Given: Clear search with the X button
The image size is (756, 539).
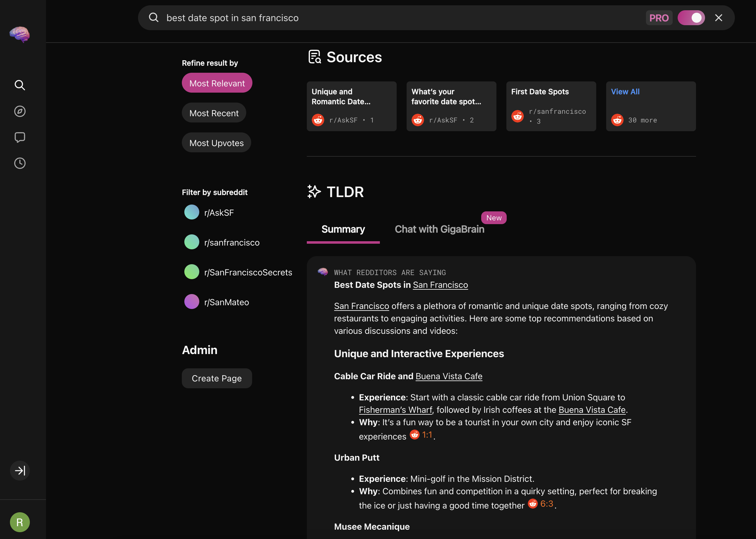Looking at the screenshot, I should coord(718,18).
